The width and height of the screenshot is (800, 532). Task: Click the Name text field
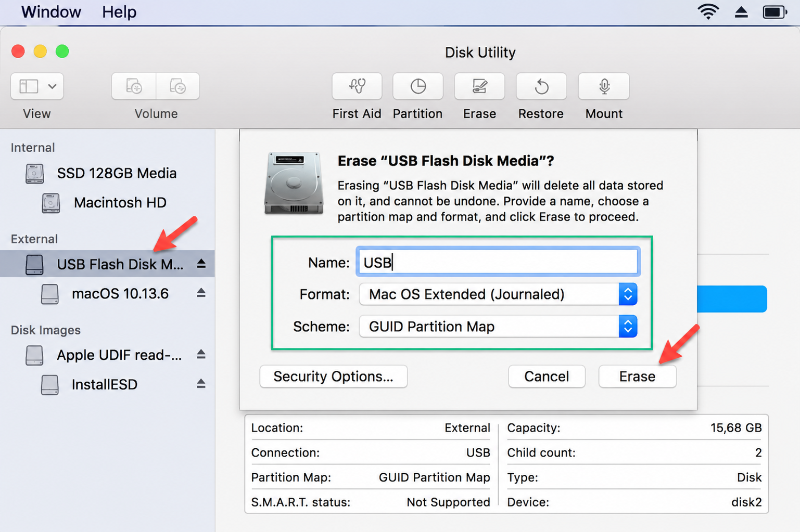click(498, 262)
